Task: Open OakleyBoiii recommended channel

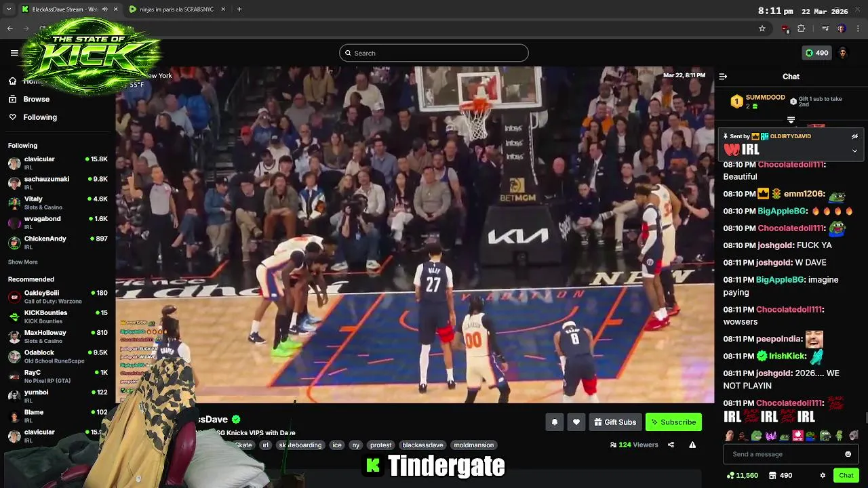Action: [58, 296]
